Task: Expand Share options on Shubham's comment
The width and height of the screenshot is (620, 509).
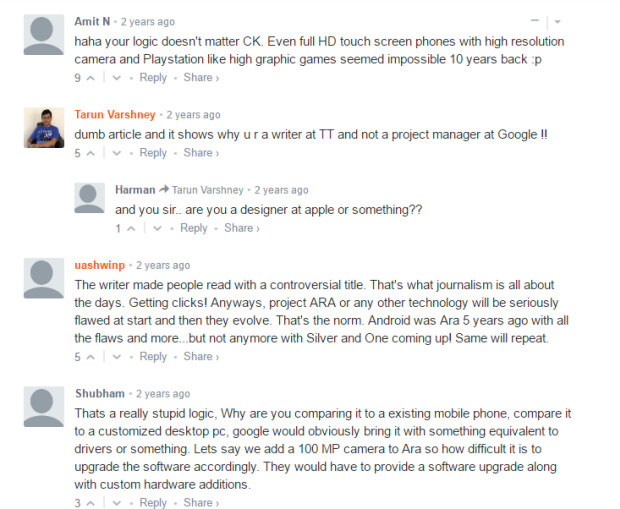Action: 200,503
